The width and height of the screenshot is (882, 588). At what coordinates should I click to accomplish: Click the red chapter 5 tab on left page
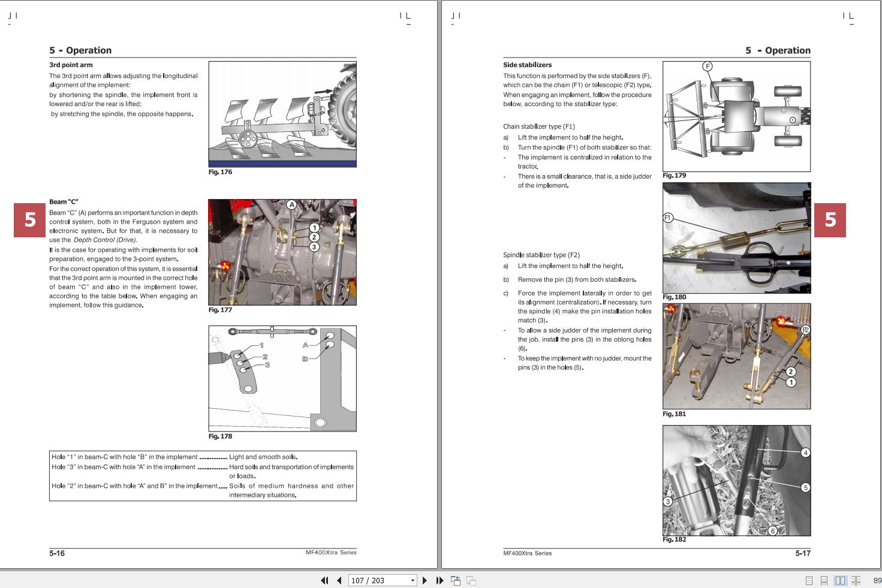pyautogui.click(x=30, y=220)
